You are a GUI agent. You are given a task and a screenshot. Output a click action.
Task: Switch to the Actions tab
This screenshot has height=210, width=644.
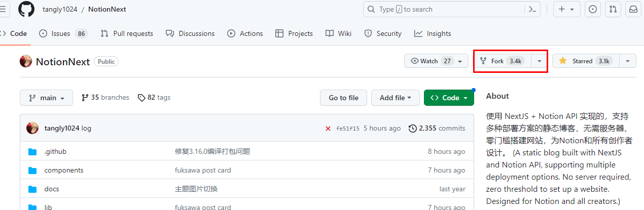point(245,33)
